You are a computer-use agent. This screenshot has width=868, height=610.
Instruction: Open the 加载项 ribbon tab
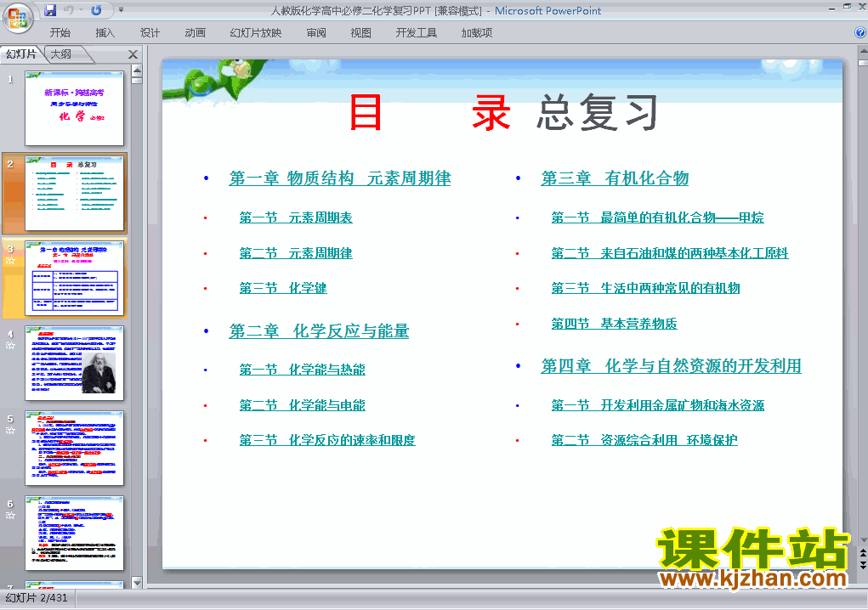477,32
